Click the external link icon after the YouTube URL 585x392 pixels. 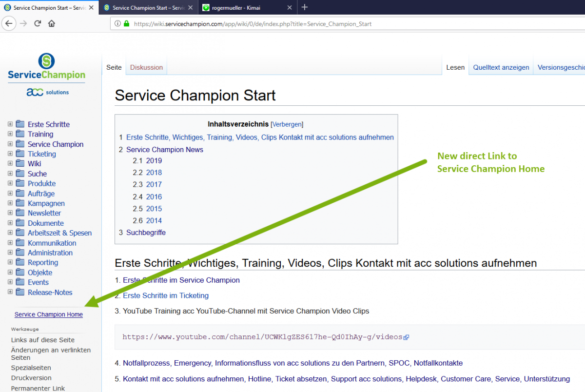click(406, 337)
